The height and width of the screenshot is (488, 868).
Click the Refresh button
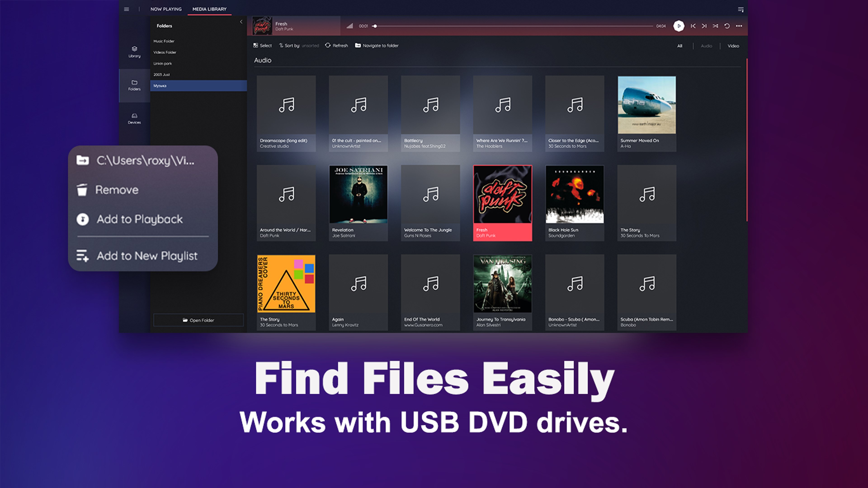(x=336, y=45)
